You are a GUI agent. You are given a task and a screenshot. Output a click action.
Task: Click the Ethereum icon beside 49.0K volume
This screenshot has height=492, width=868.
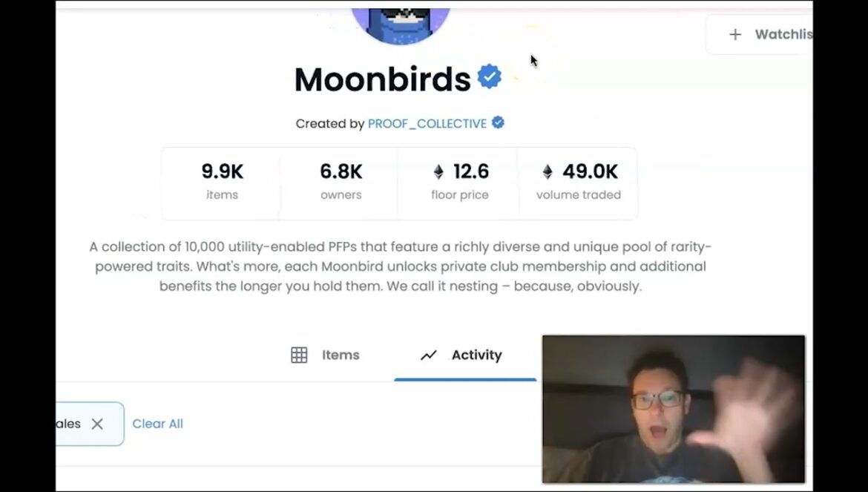(548, 172)
